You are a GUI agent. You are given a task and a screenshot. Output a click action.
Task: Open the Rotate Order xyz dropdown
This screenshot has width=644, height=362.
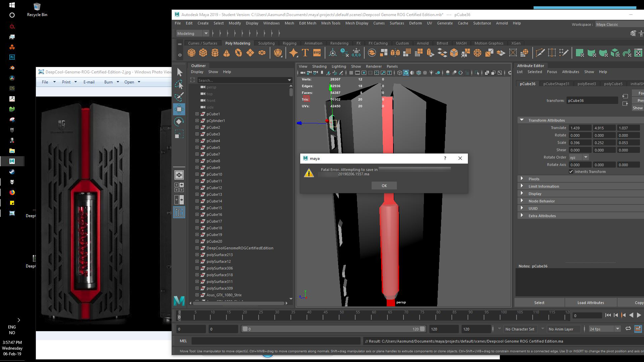tap(585, 157)
